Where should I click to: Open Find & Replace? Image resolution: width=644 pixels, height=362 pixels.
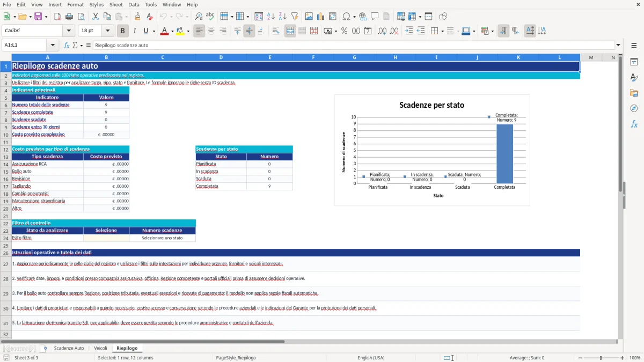[x=199, y=17]
